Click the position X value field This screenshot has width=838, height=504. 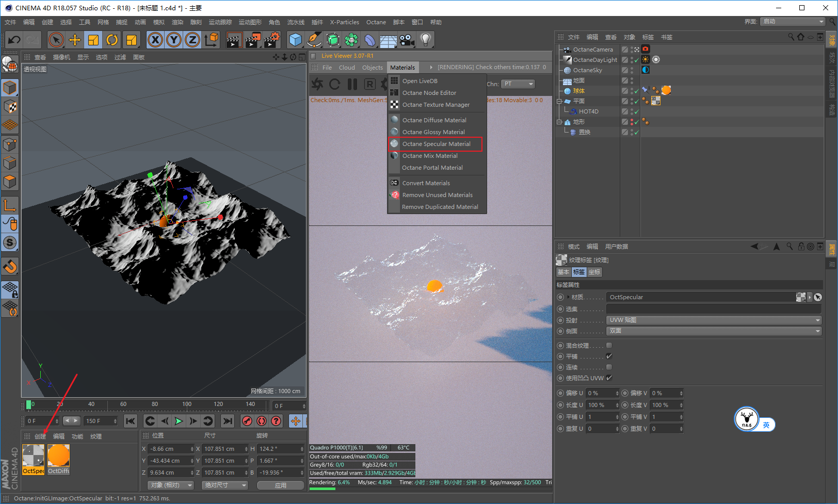tap(171, 449)
